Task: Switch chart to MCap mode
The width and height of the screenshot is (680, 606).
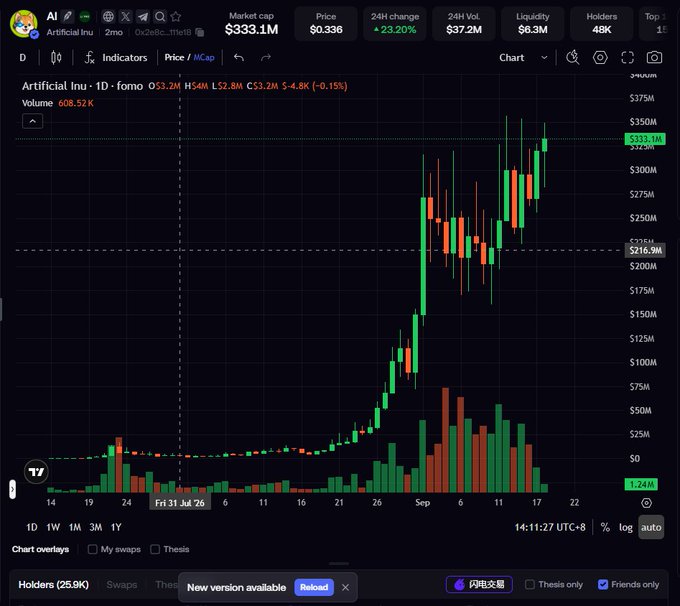Action: tap(204, 57)
